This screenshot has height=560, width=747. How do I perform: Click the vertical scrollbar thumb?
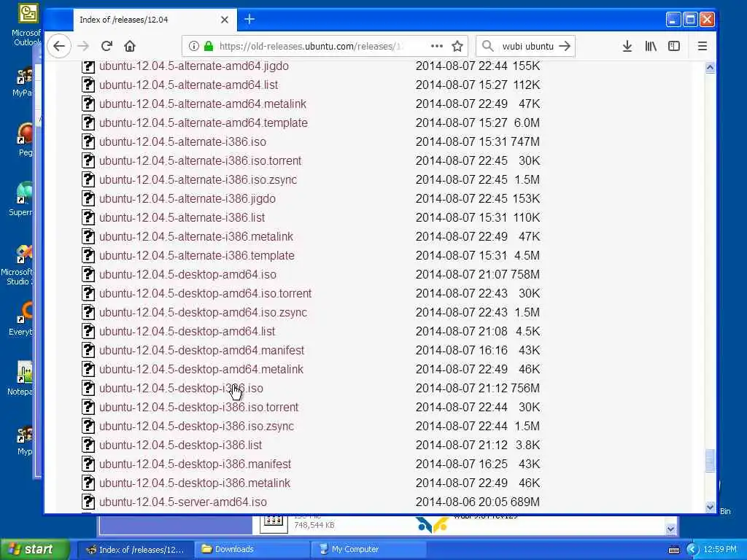point(710,461)
